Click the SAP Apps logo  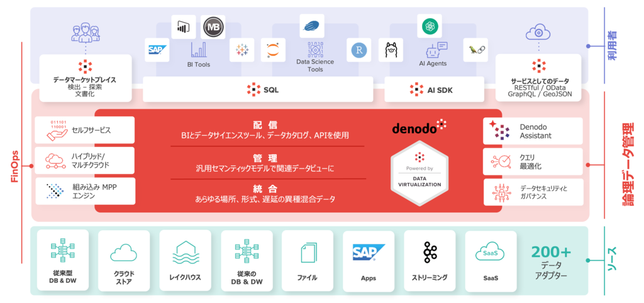pyautogui.click(x=369, y=253)
